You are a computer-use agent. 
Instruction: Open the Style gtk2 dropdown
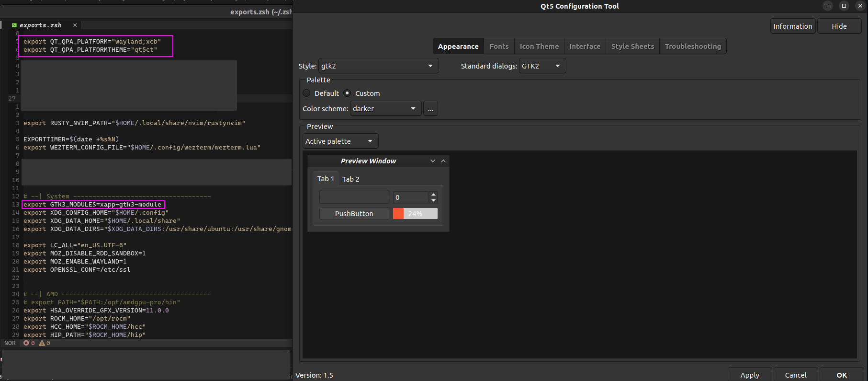378,66
